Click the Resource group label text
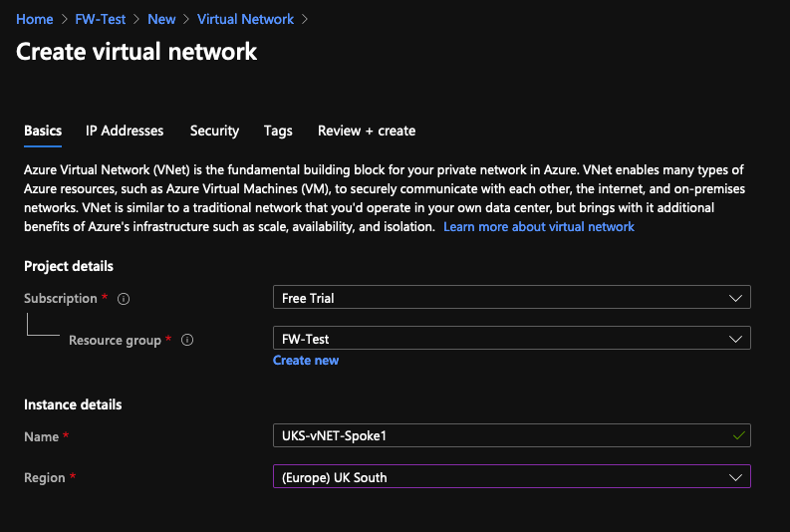The width and height of the screenshot is (790, 532). coord(115,340)
